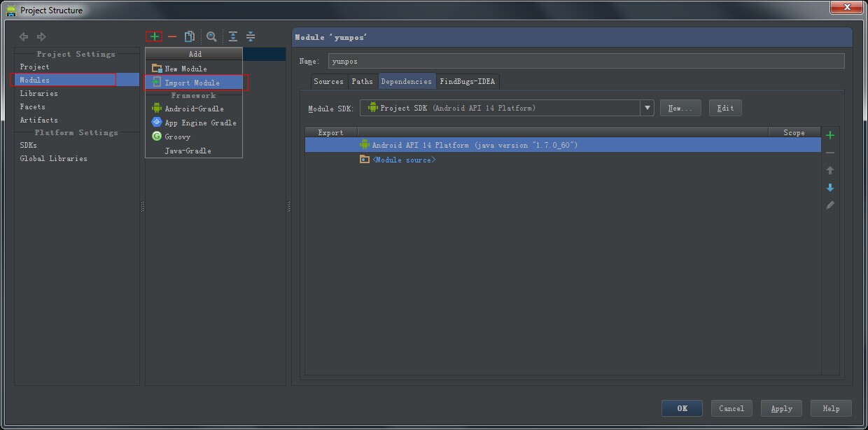Open Project SDK (Android API 14 Platform) combo box
The height and width of the screenshot is (430, 868).
pos(507,108)
